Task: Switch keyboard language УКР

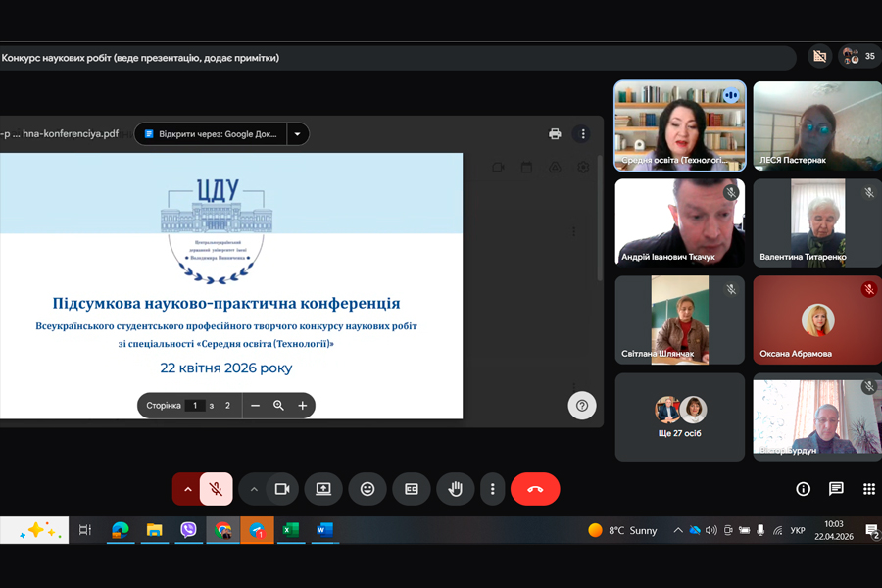Action: (x=798, y=530)
